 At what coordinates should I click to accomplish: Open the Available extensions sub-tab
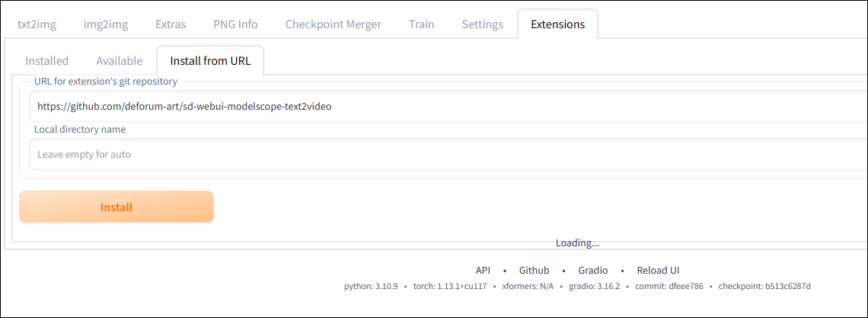119,61
